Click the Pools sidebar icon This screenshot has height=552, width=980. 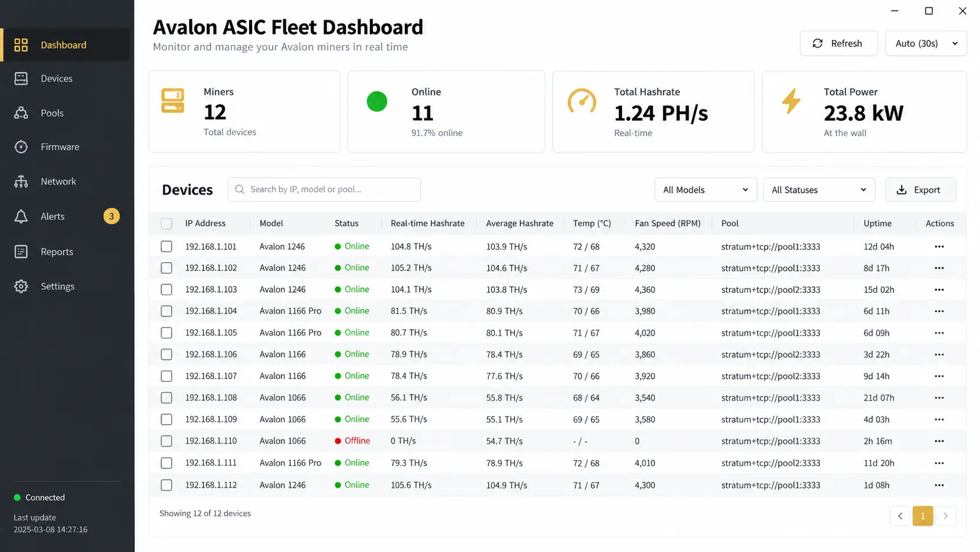coord(21,113)
